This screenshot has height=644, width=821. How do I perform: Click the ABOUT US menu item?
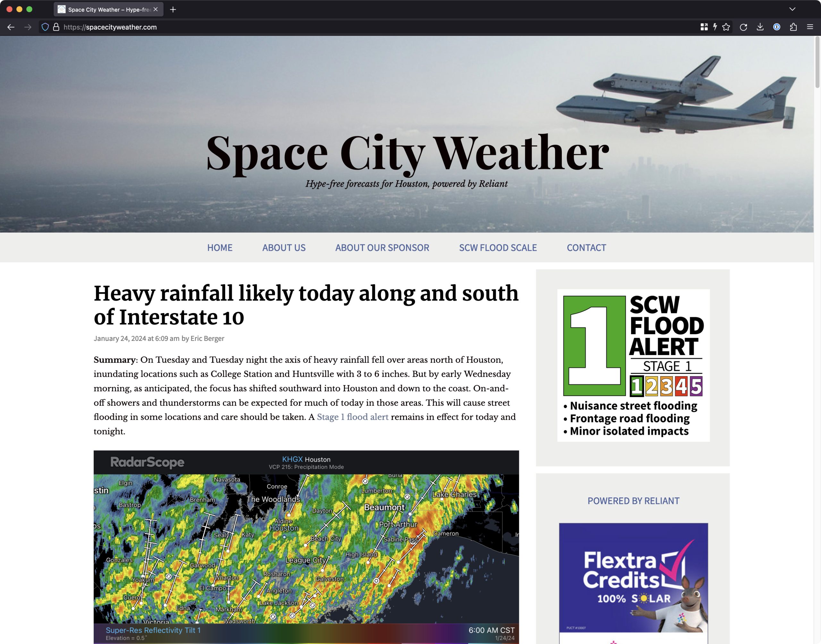(x=284, y=247)
